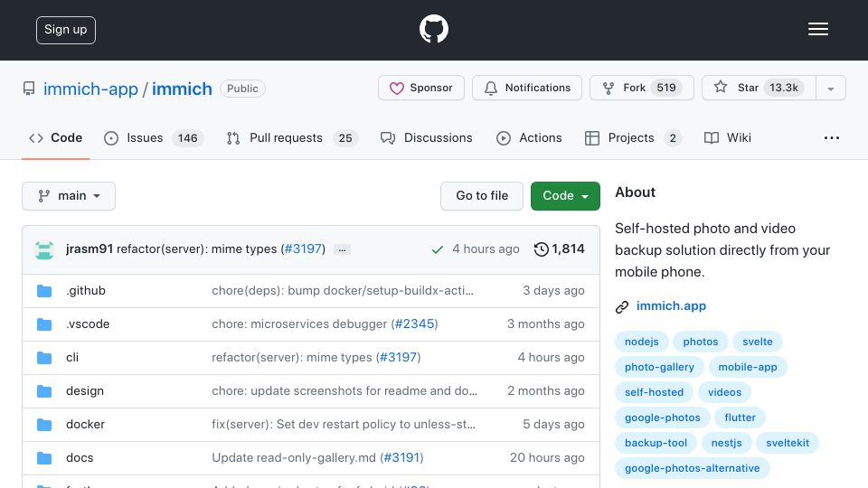The image size is (868, 488).
Task: Fork the immich repository
Action: (642, 88)
